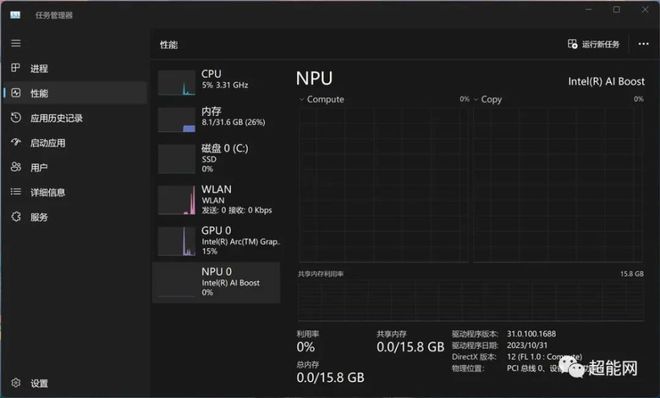The height and width of the screenshot is (398, 660).
Task: Click the 启动应用 startup icon
Action: [x=16, y=142]
